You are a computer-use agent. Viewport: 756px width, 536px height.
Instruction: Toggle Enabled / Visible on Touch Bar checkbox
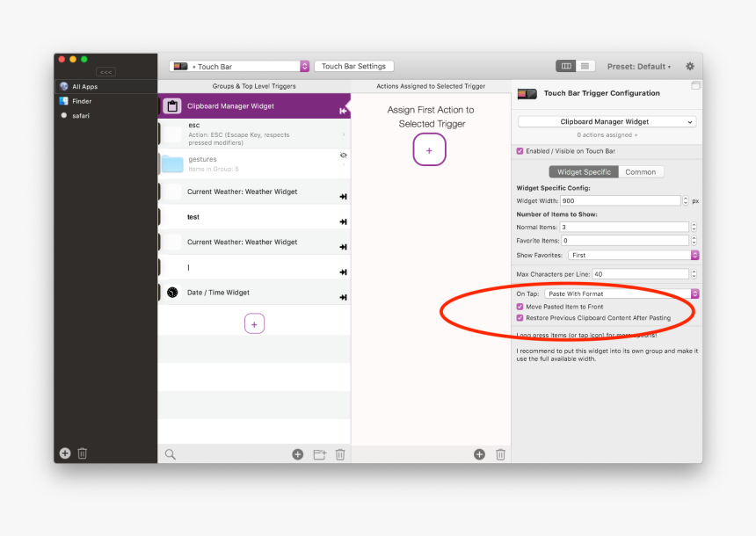(x=520, y=151)
